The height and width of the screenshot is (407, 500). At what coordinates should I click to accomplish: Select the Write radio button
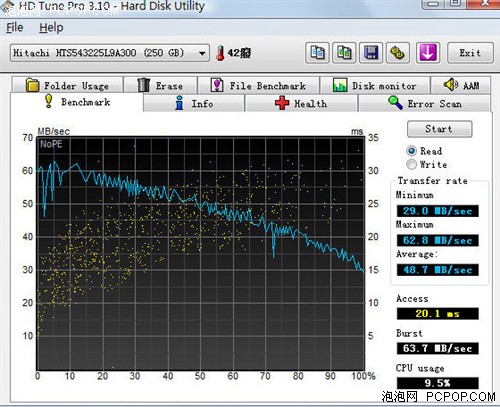click(x=412, y=164)
